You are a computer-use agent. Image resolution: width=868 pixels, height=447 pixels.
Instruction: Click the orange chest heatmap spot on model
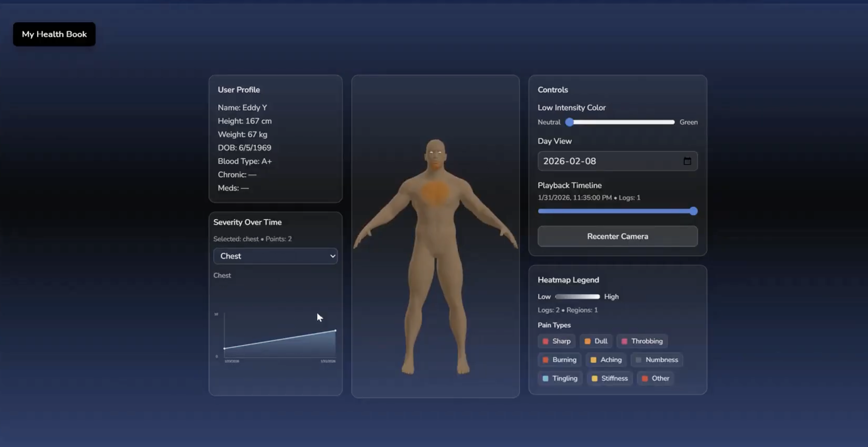point(435,193)
